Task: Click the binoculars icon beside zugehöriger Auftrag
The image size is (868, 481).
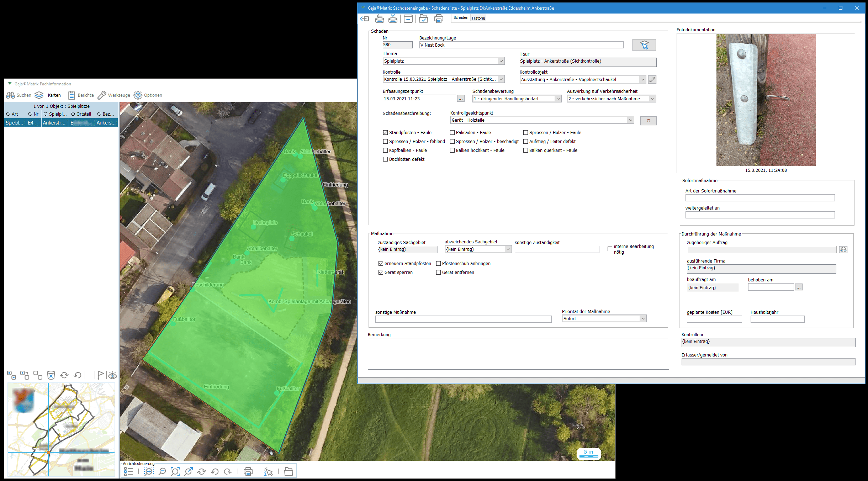Action: pos(843,250)
